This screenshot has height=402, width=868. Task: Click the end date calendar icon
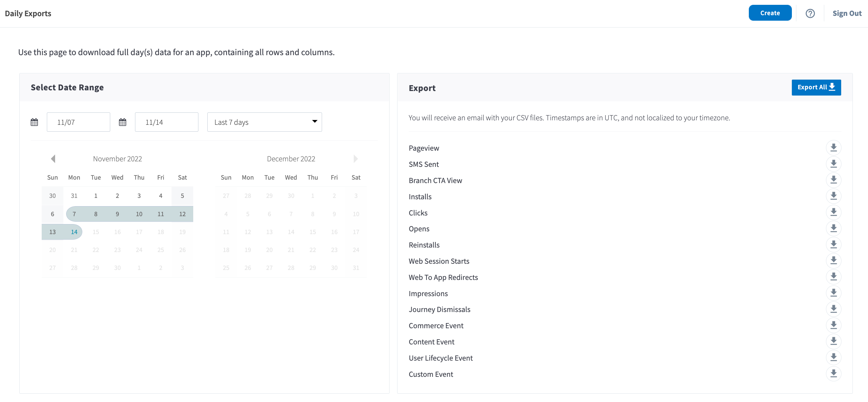pyautogui.click(x=123, y=122)
